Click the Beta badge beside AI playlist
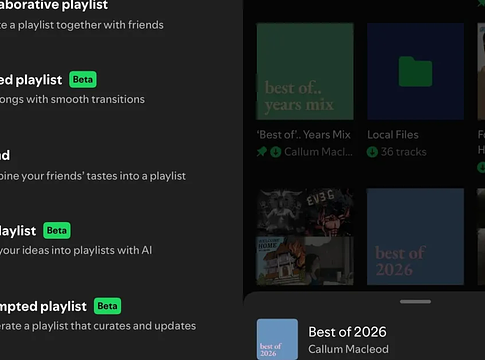The height and width of the screenshot is (360, 485). point(57,230)
